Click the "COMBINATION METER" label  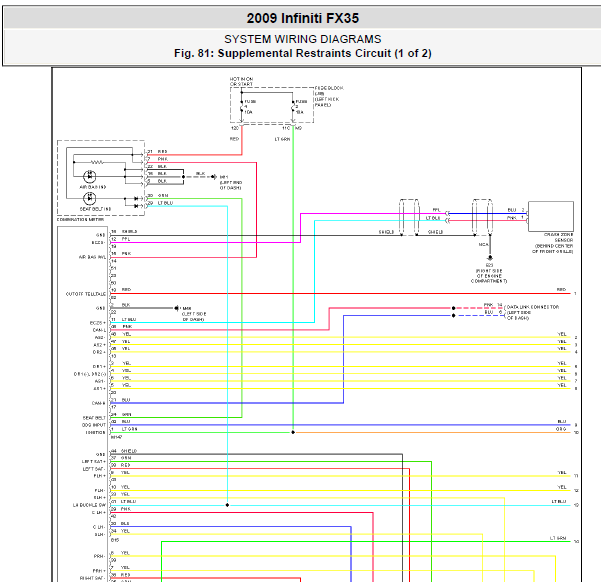[x=80, y=220]
